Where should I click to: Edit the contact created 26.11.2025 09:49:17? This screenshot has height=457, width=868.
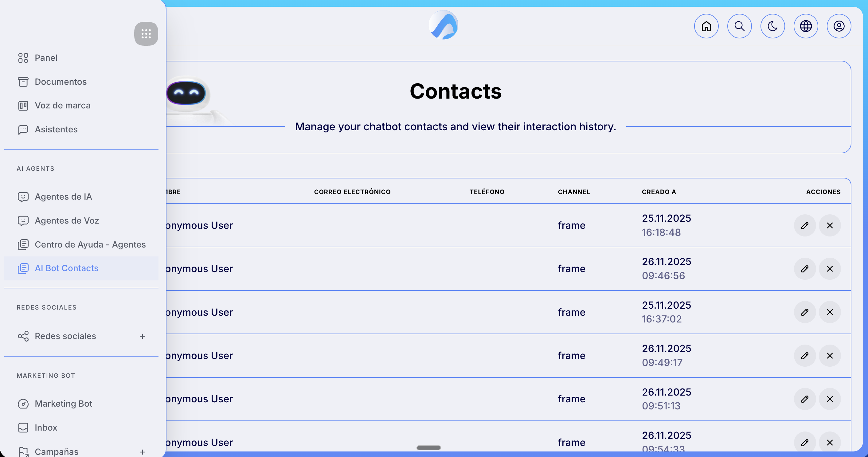[x=805, y=356]
